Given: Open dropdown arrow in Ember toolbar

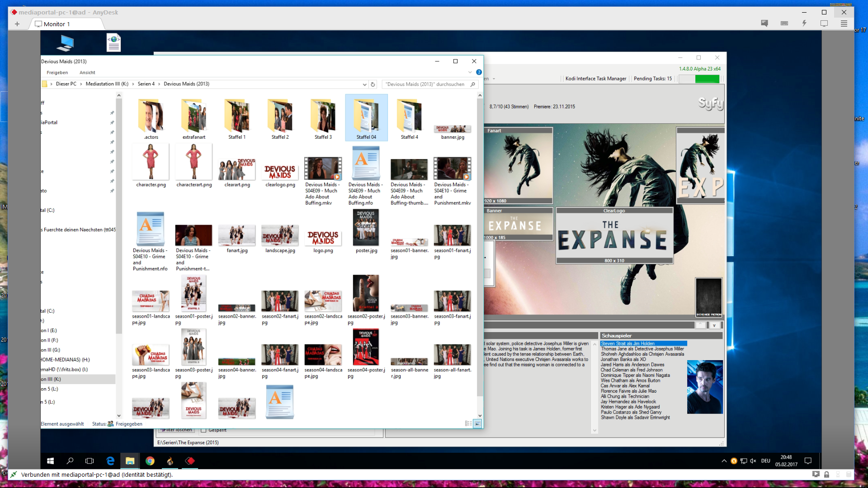Looking at the screenshot, I should coord(494,79).
